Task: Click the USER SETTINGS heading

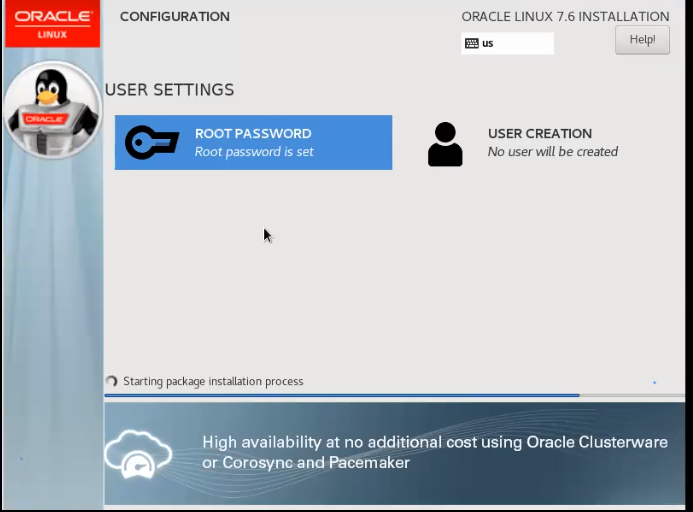Action: pos(169,90)
